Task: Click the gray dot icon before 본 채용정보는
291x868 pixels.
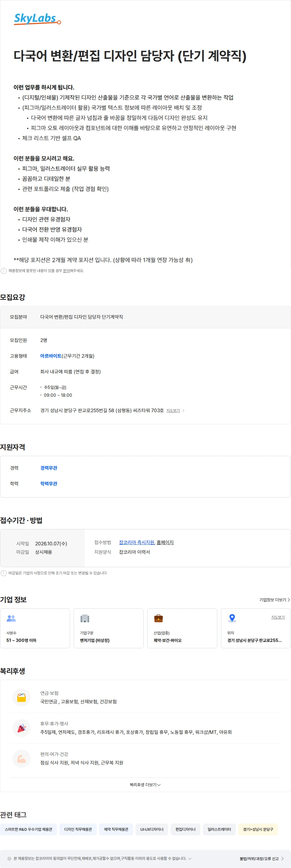Action: [9, 859]
